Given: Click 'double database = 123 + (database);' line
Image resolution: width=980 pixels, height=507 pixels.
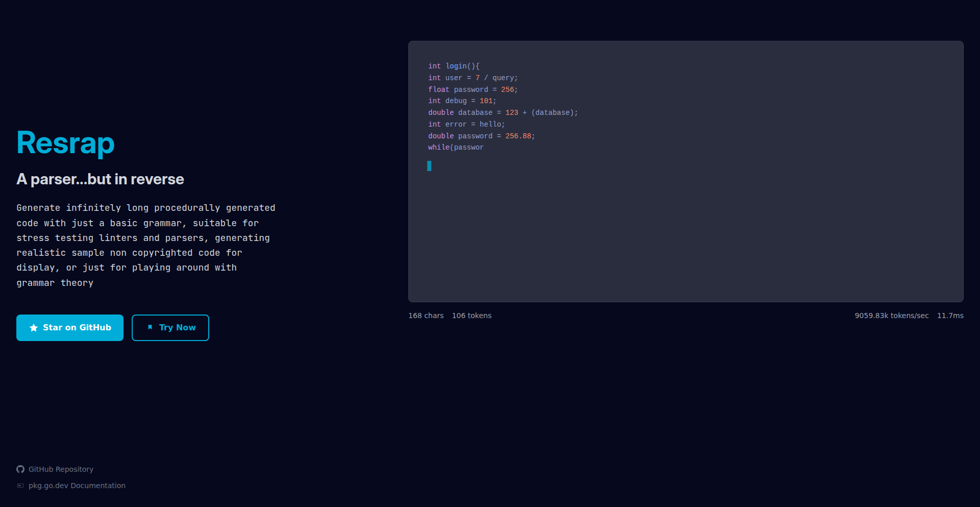Looking at the screenshot, I should (503, 112).
